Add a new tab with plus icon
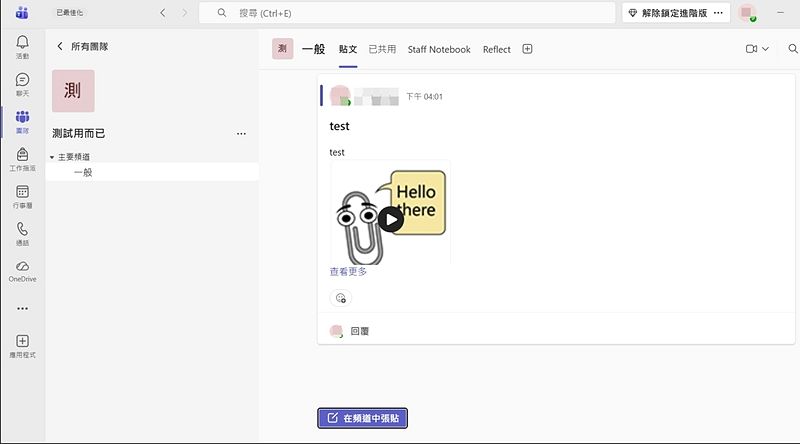 coord(527,49)
